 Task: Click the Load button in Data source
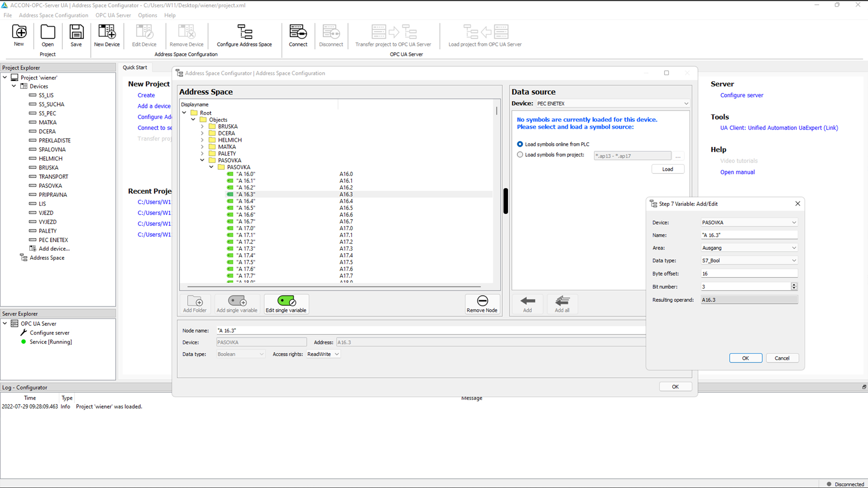pyautogui.click(x=668, y=169)
